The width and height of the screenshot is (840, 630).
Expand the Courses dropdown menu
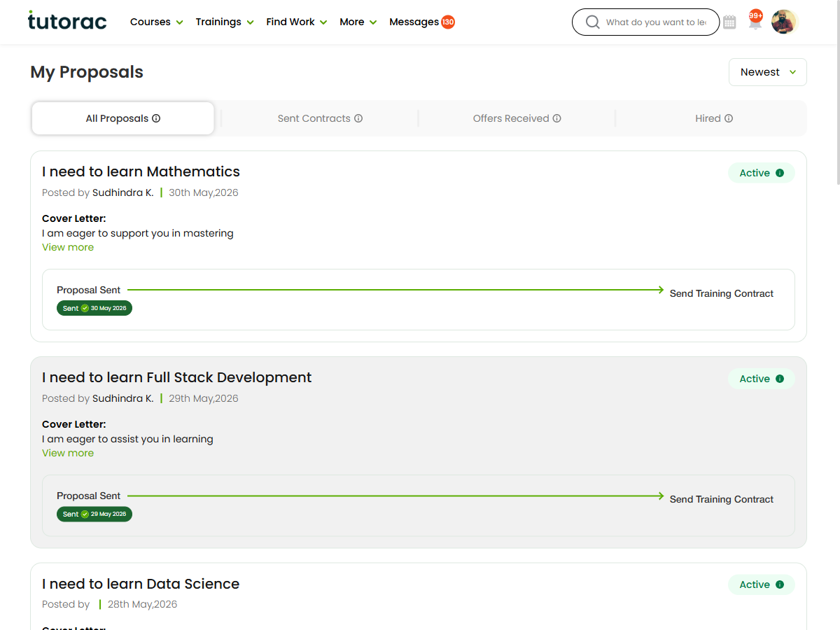click(157, 22)
